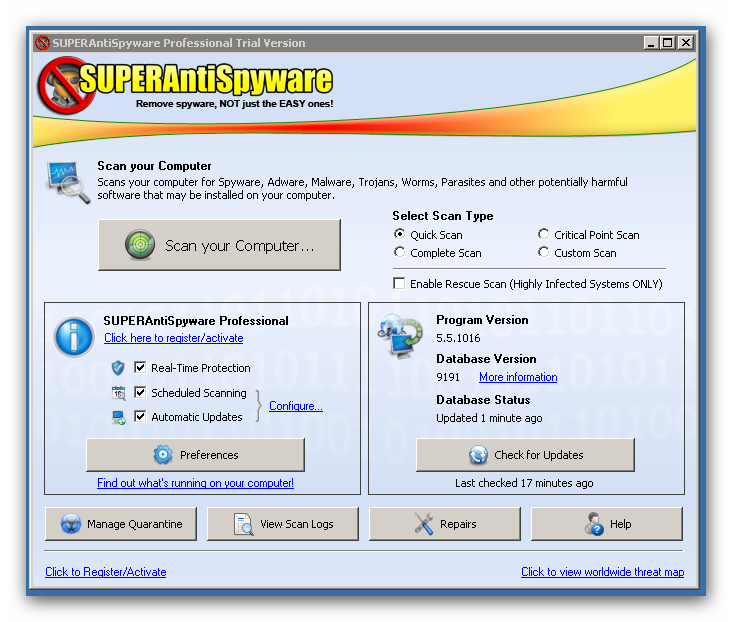This screenshot has width=732, height=622.
Task: Open the Help button
Action: point(607,524)
